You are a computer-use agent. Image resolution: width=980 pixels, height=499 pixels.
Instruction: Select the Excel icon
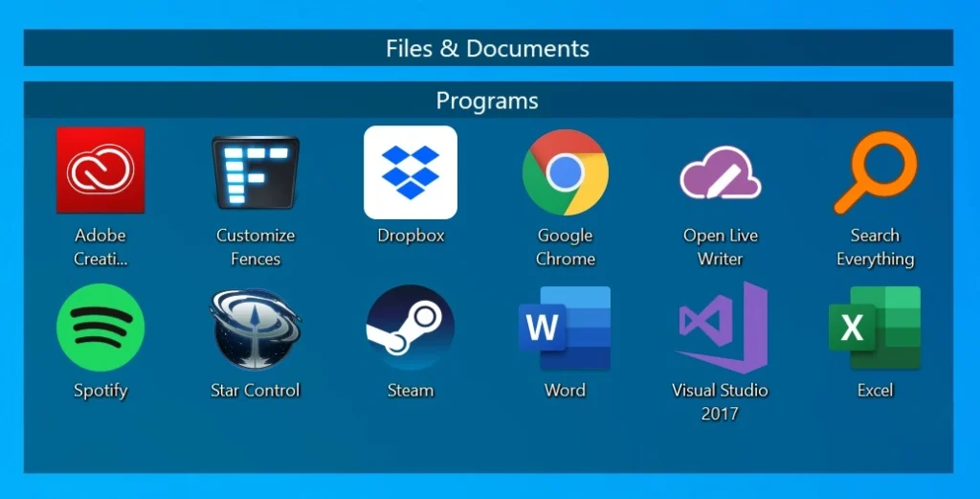pyautogui.click(x=875, y=328)
